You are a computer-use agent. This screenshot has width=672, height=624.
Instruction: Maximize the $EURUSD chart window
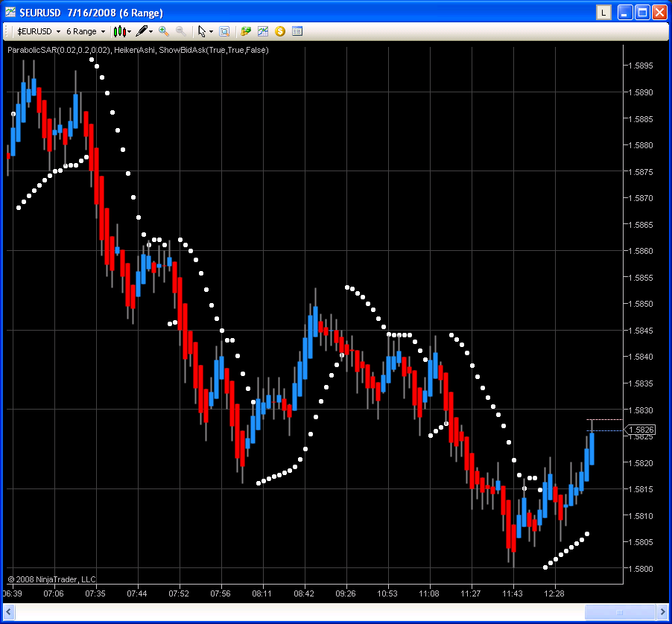[642, 13]
